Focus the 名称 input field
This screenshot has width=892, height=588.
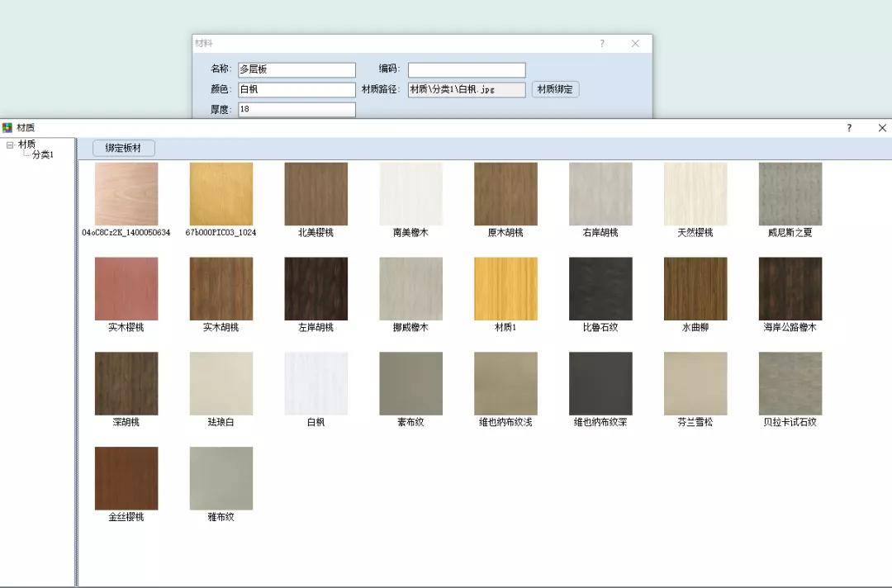pos(297,69)
